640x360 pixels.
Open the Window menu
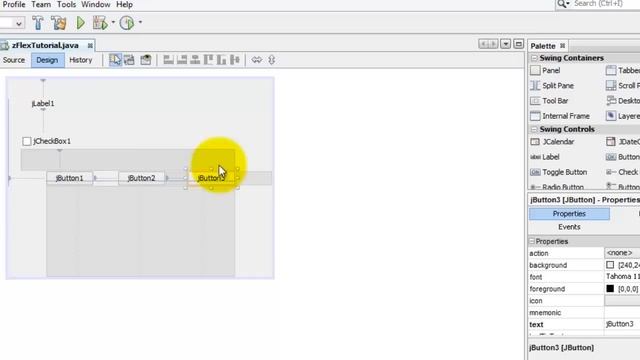pyautogui.click(x=96, y=4)
